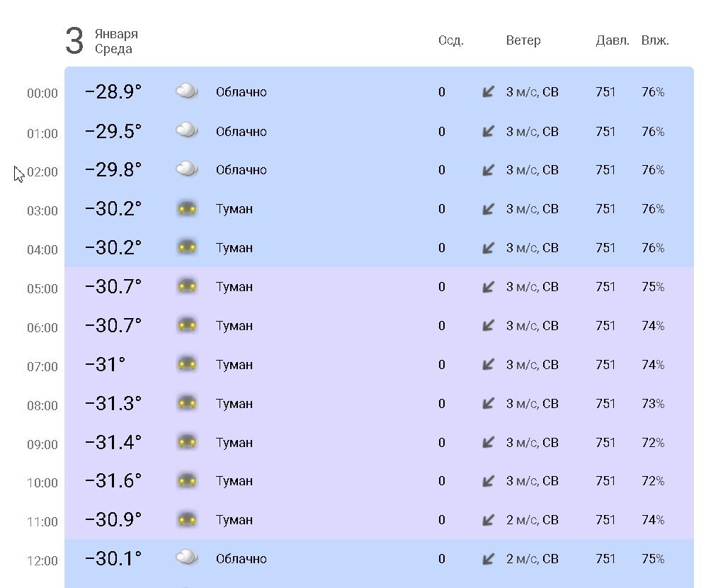Click the fog icon at 11:00
706x588 pixels.
[x=187, y=519]
